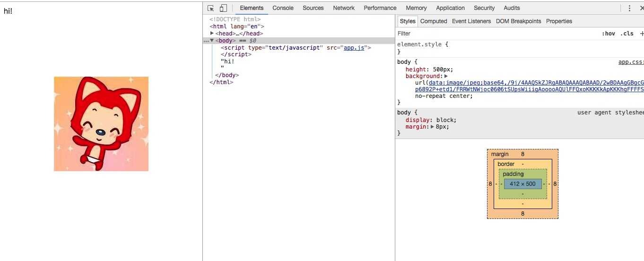644x261 pixels.
Task: Select the html lang="en" node
Action: [237, 26]
